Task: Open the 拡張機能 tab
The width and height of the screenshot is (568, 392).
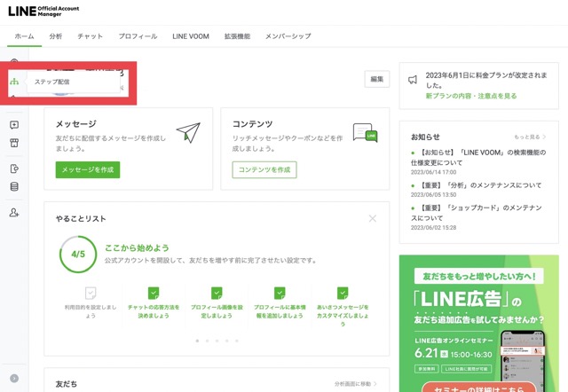Action: pyautogui.click(x=237, y=36)
